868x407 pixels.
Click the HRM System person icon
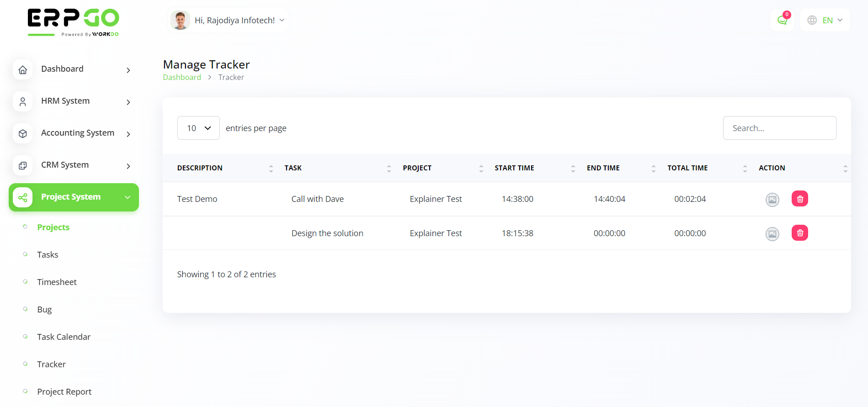tap(22, 101)
